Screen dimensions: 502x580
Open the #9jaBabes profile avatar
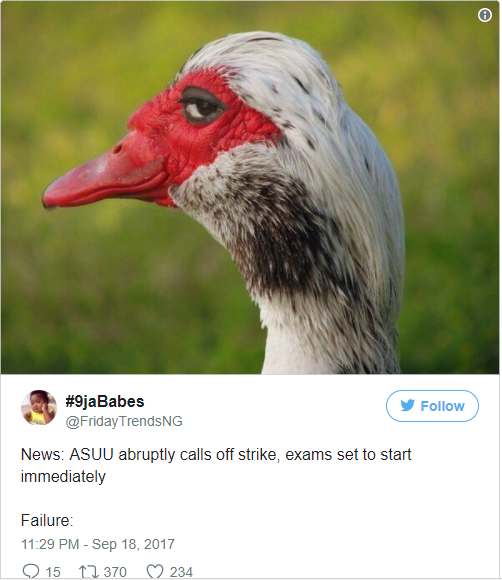pos(39,407)
